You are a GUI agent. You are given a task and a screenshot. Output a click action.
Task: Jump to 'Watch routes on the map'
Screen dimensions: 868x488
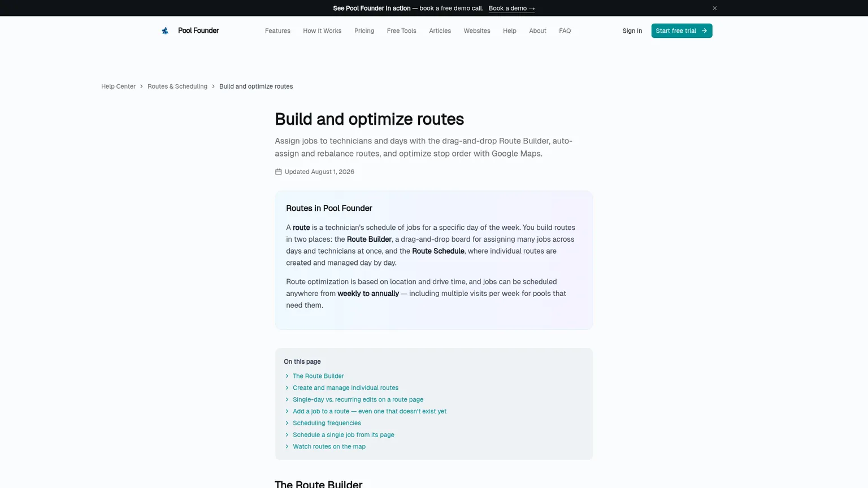tap(329, 447)
